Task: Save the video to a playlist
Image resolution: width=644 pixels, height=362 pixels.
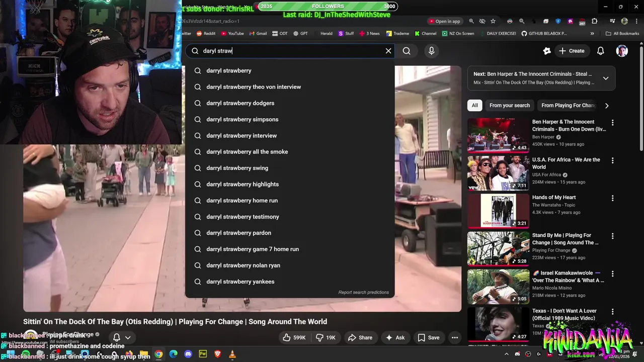Action: tap(429, 338)
